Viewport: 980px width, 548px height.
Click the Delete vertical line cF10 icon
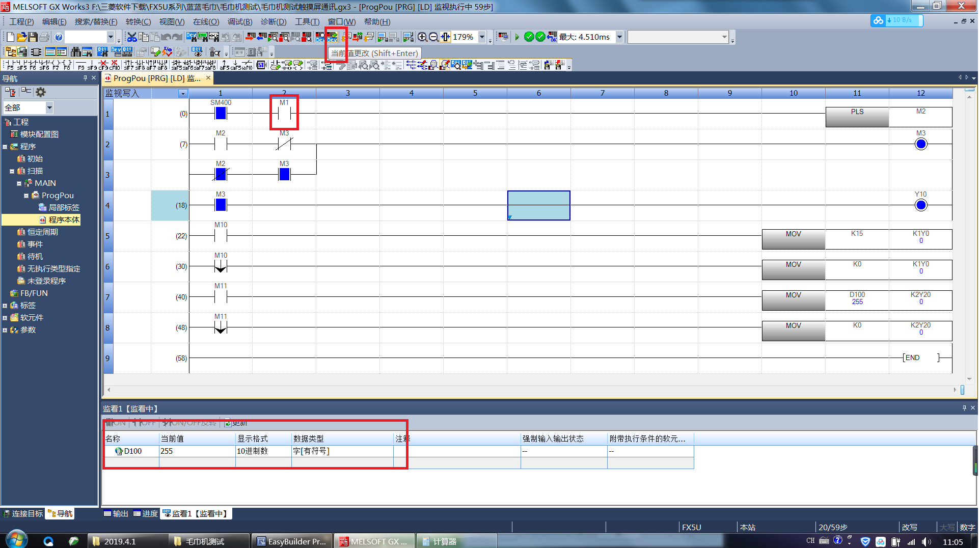click(x=114, y=65)
